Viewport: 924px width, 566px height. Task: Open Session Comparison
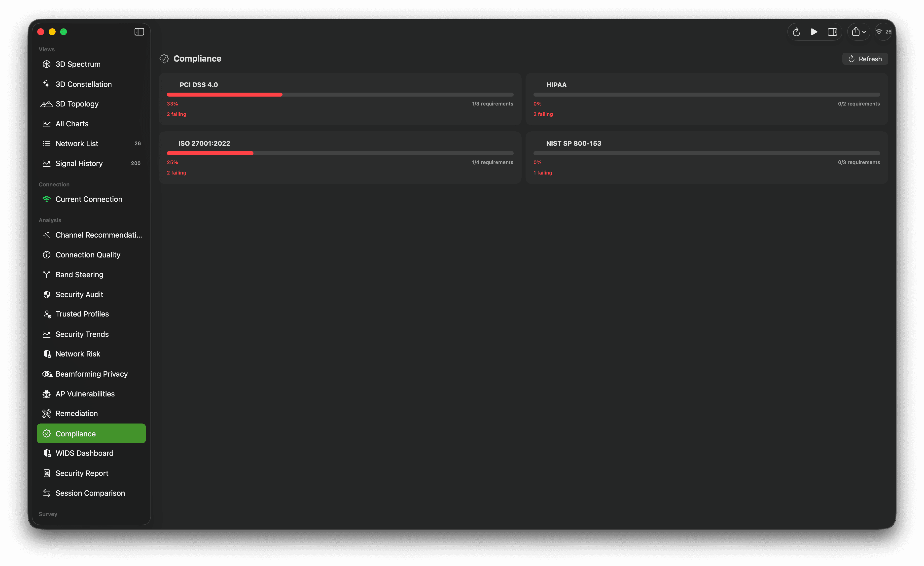tap(91, 493)
